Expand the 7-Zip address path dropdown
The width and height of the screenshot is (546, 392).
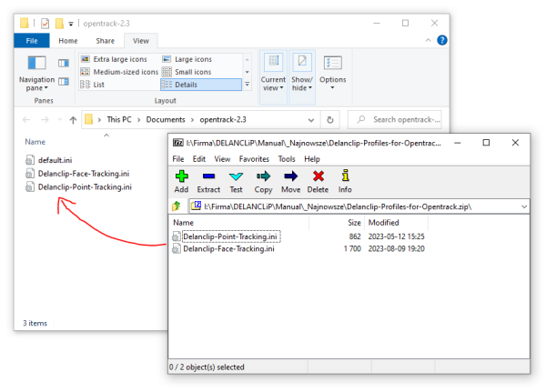524,207
